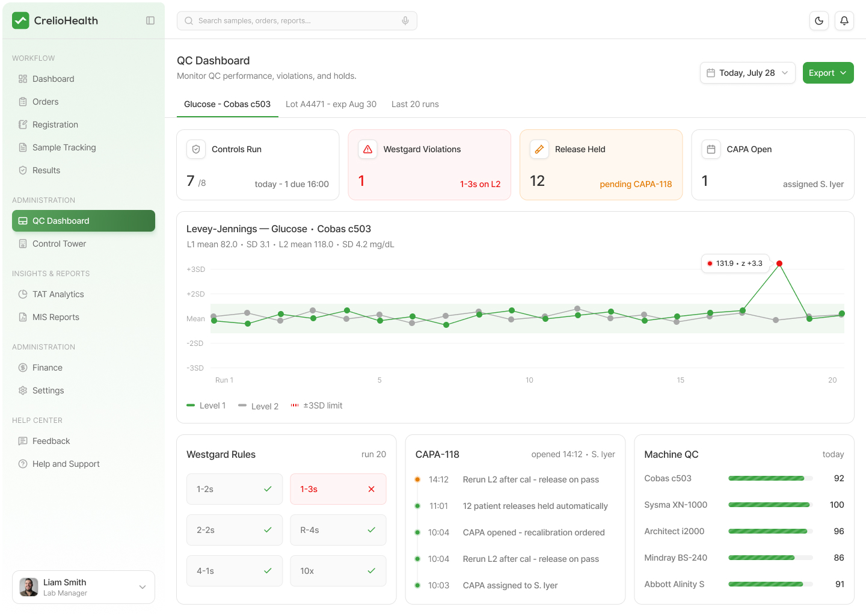Viewport: 866px width, 616px height.
Task: Click the Sample Tracking document icon
Action: click(x=23, y=147)
